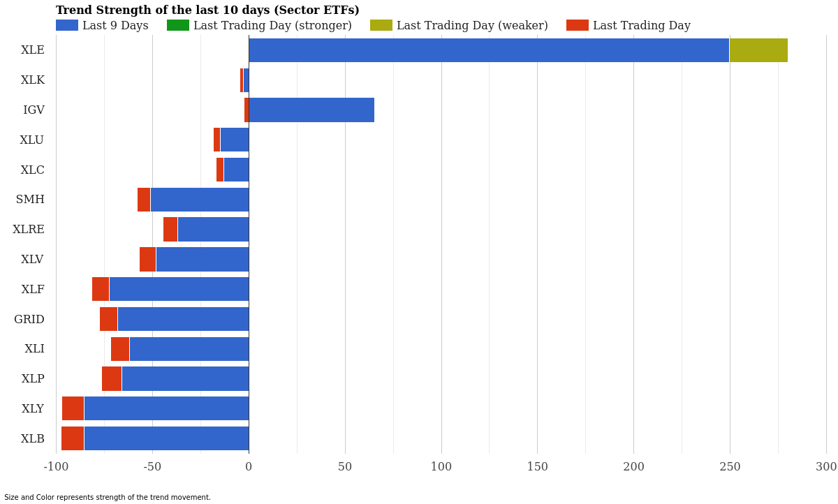Click the red segment of XLY bar
Viewport: 838px width, 504px height.
73,408
